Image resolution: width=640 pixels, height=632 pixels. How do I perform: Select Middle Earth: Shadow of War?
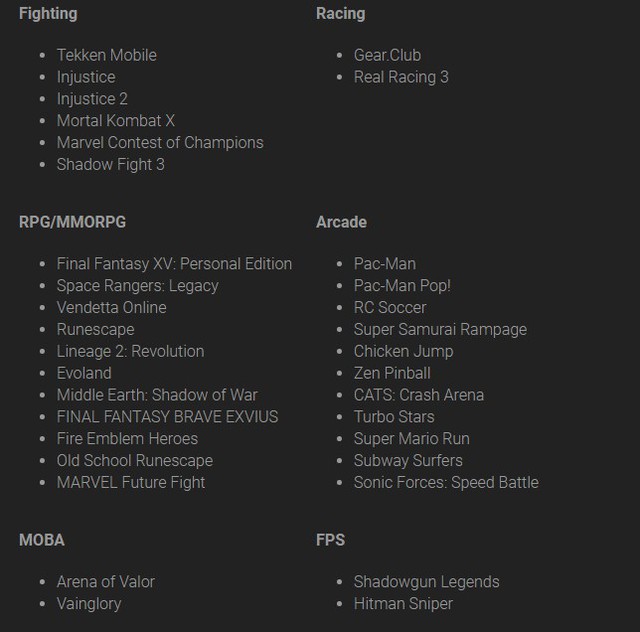tap(157, 395)
